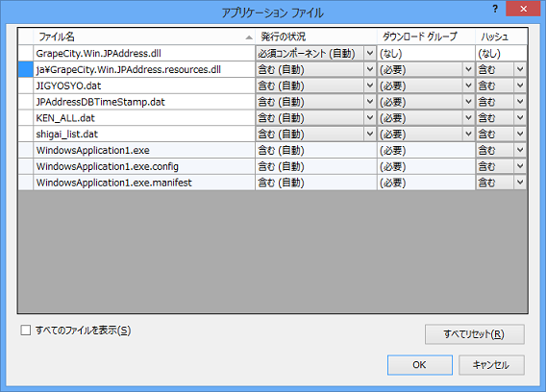Viewport: 546px width, 392px height.
Task: Open hash dropdown for WindowsApplication1.exe.manifest
Action: click(520, 183)
